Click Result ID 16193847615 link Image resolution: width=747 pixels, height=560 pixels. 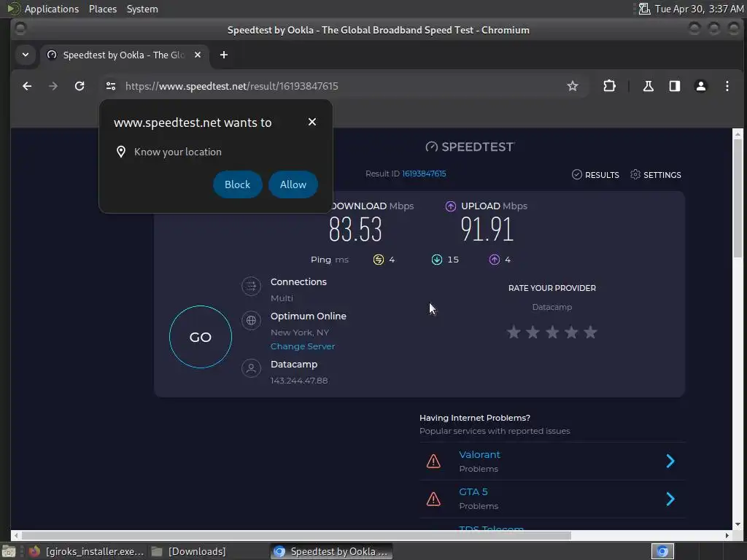coord(424,174)
